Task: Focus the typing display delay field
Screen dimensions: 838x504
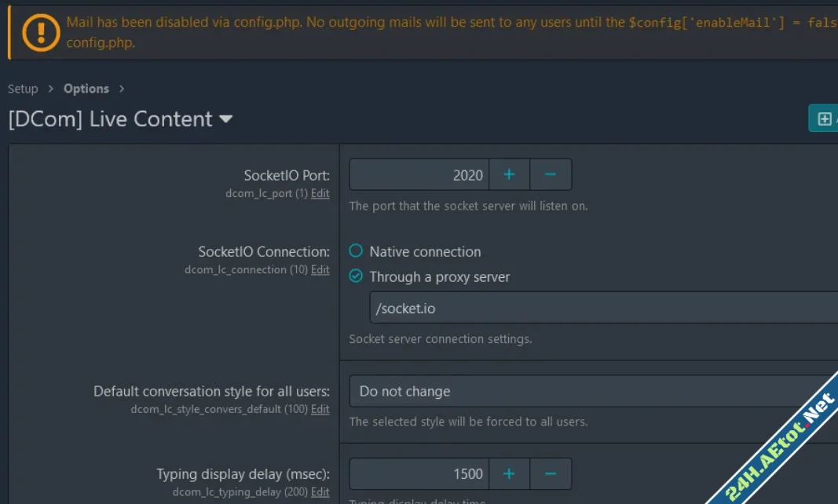Action: coord(419,473)
